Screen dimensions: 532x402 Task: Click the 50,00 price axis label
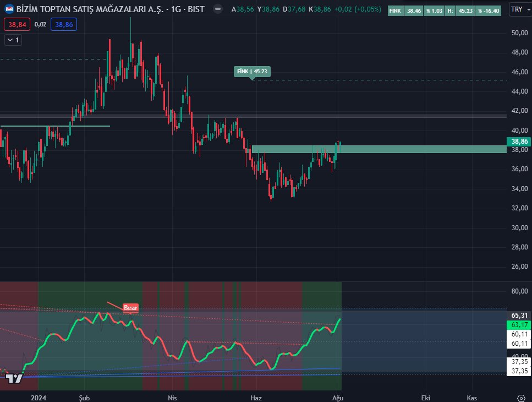point(519,33)
